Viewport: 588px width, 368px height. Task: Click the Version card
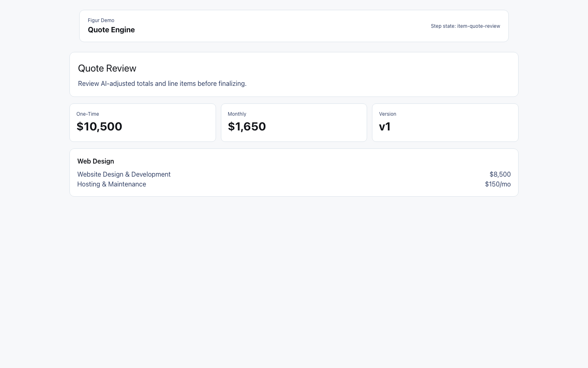[445, 123]
